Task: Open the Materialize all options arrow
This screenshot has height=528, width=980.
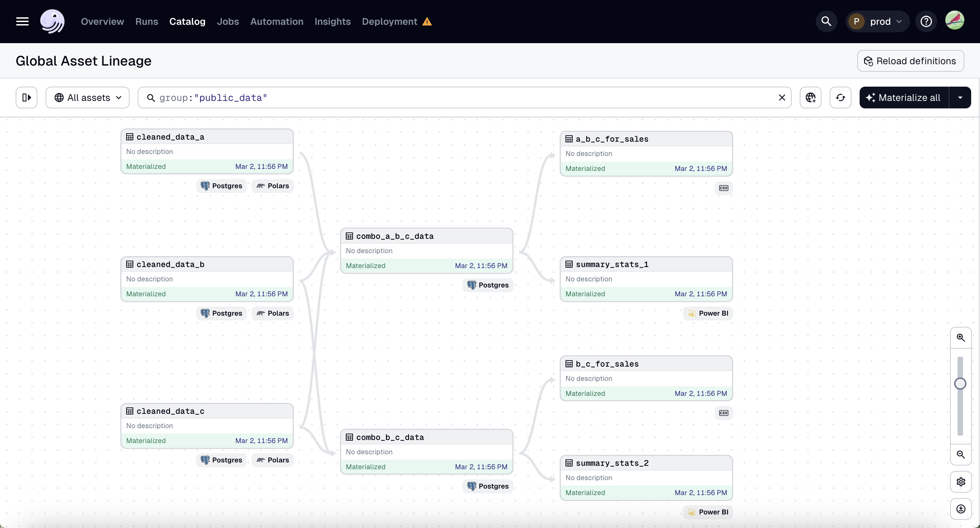Action: click(x=961, y=97)
